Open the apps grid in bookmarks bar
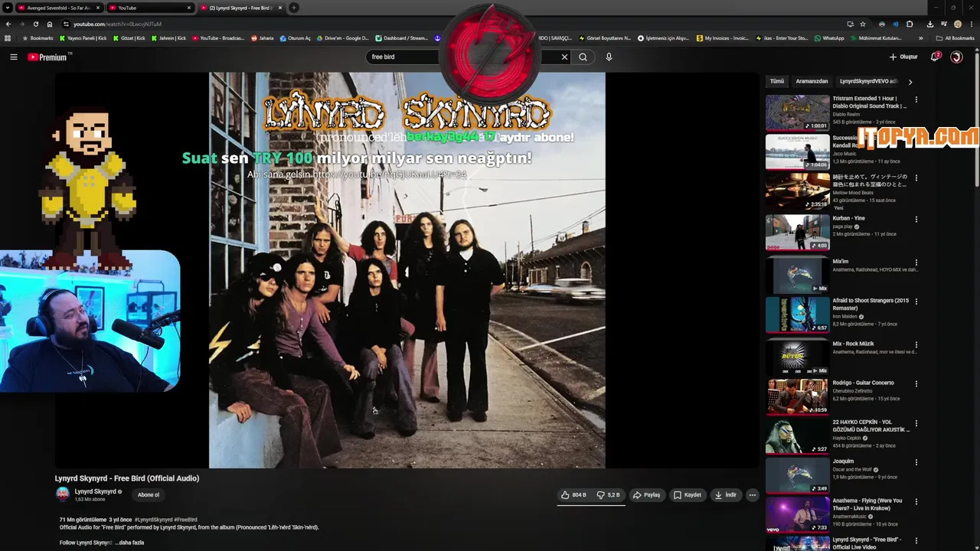980x551 pixels. [x=8, y=37]
